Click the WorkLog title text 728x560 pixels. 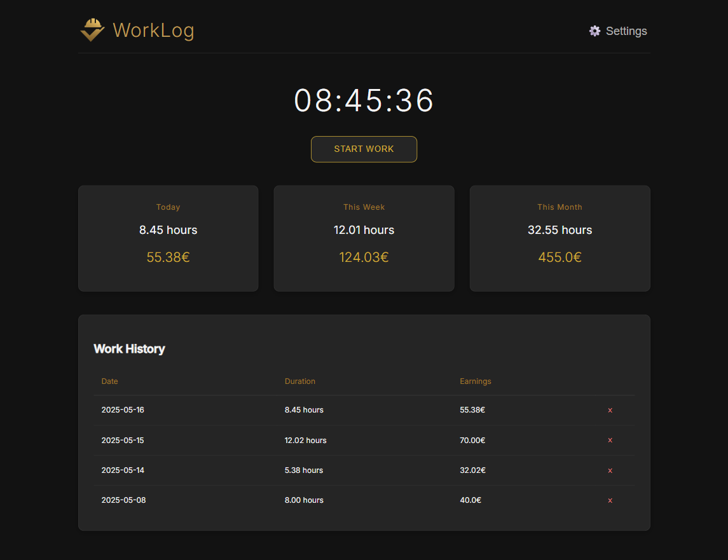coord(153,30)
